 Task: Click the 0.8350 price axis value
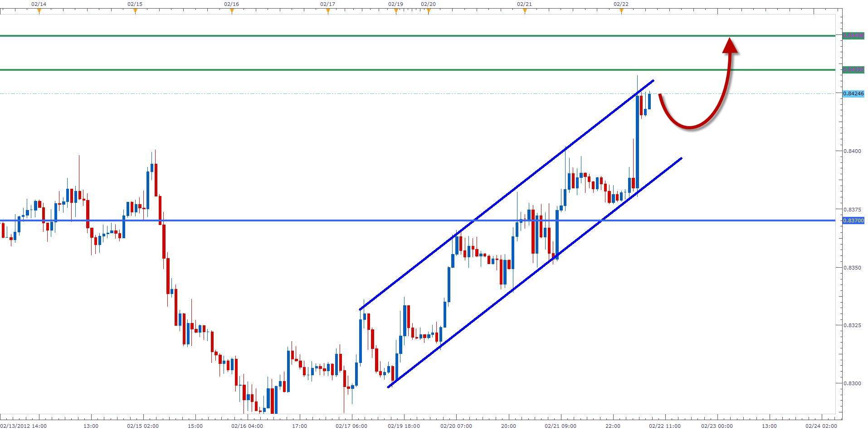[851, 268]
